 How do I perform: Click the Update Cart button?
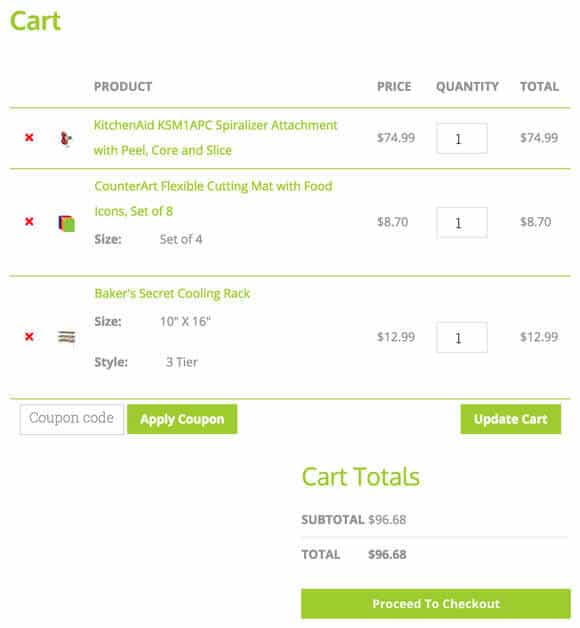[x=511, y=419]
